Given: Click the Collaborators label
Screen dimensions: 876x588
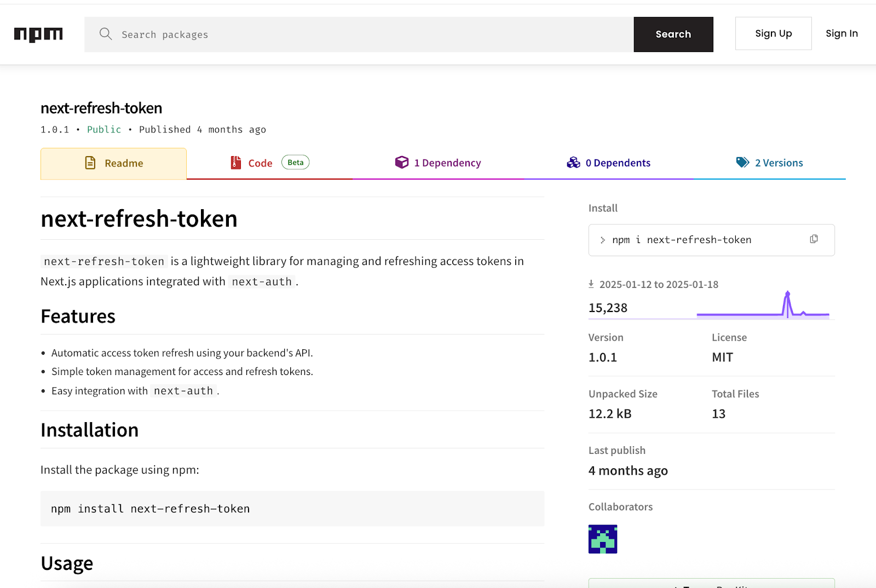Looking at the screenshot, I should pyautogui.click(x=620, y=507).
